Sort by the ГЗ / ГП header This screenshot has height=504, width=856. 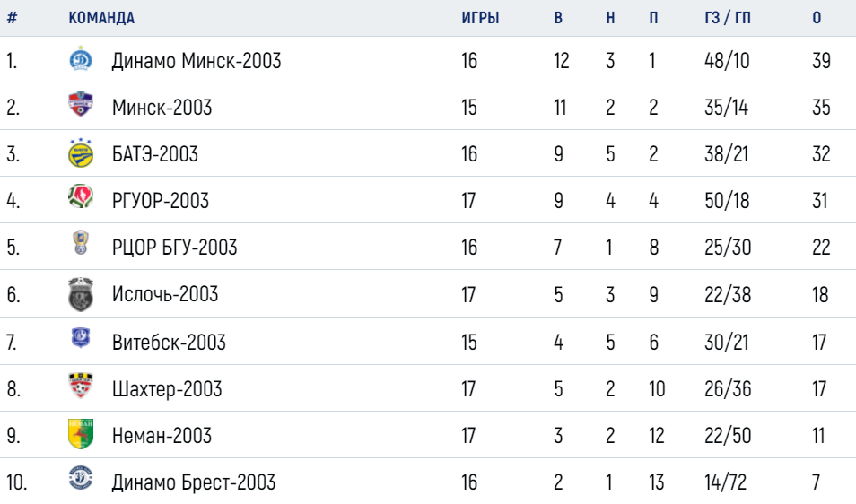pos(728,18)
